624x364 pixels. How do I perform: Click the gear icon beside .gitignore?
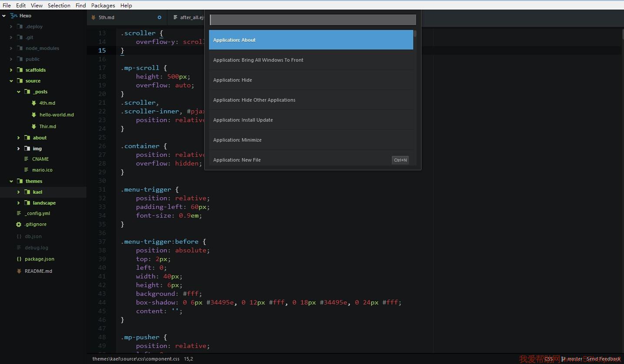pyautogui.click(x=19, y=225)
